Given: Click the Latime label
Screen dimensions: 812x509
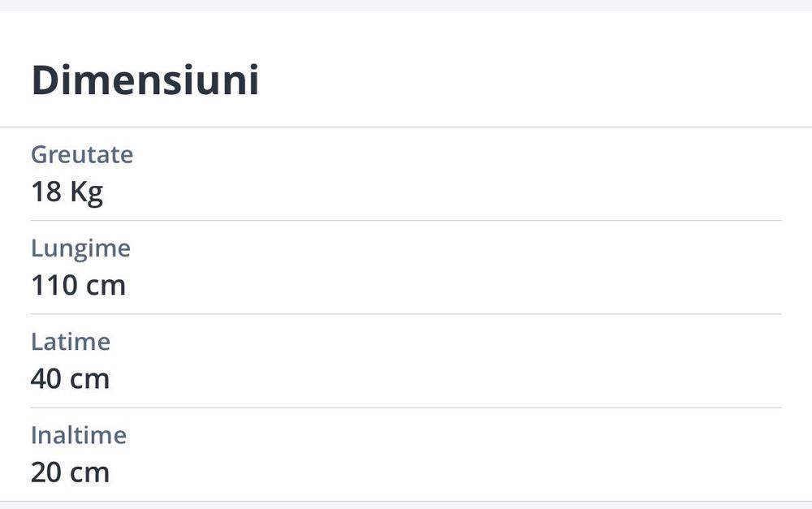Looking at the screenshot, I should pyautogui.click(x=71, y=341).
